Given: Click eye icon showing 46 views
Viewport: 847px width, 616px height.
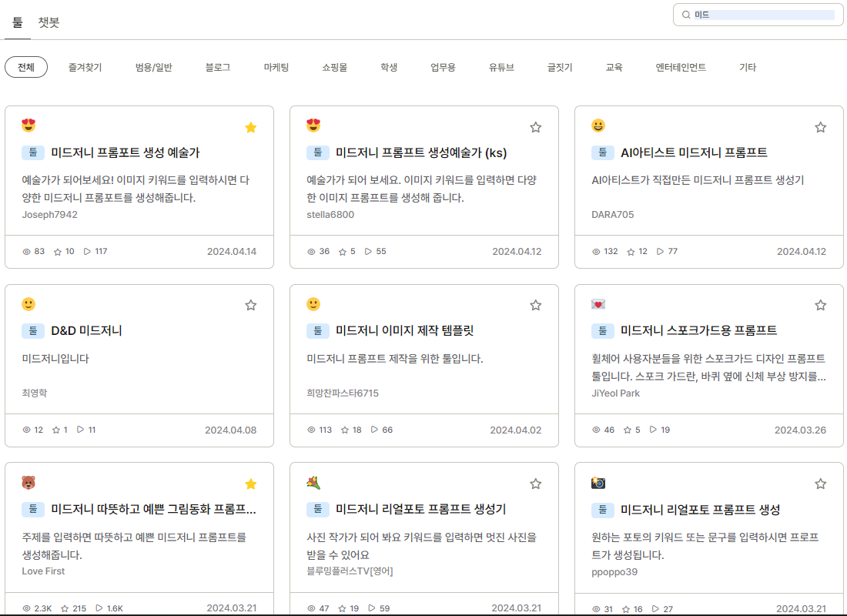Looking at the screenshot, I should point(596,430).
